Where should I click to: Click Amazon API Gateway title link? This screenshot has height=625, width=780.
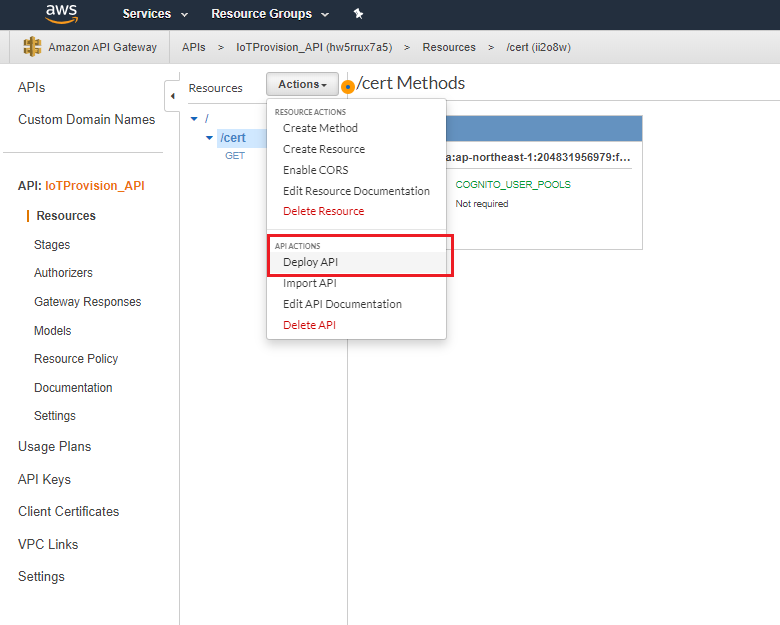pyautogui.click(x=102, y=47)
